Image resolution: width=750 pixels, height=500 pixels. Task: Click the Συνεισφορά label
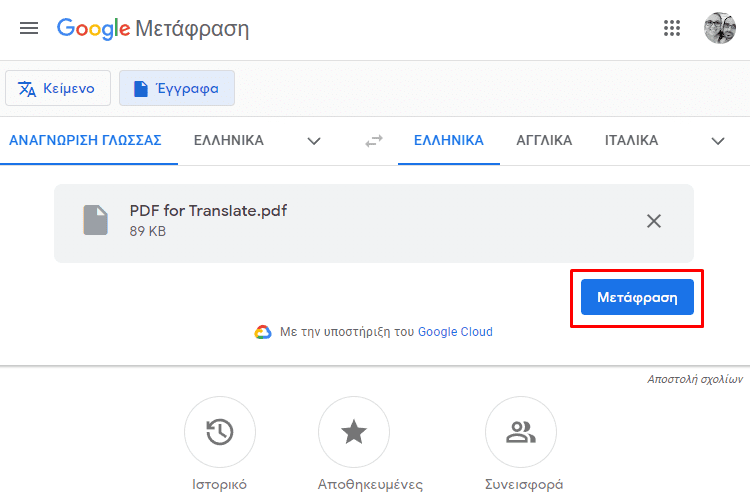click(524, 485)
